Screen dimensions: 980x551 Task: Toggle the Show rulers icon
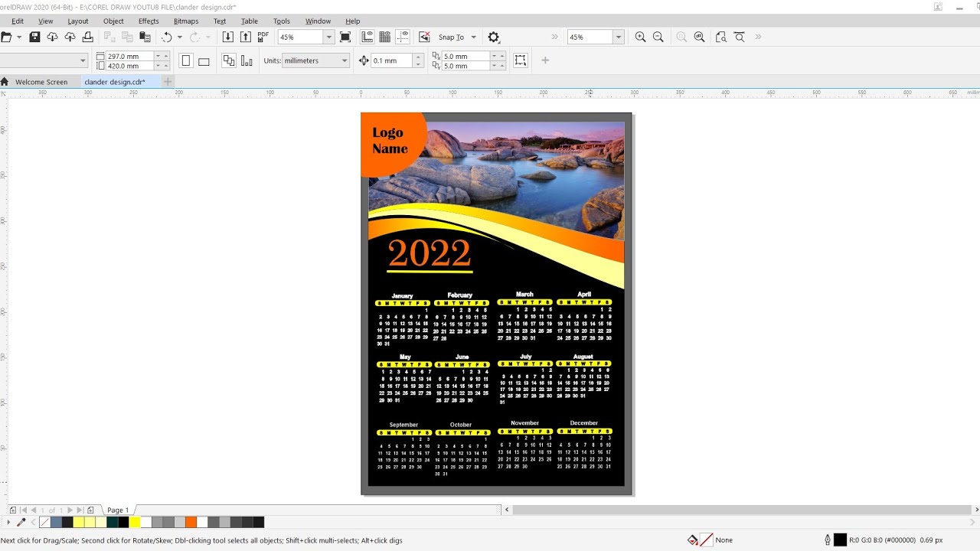coord(367,37)
